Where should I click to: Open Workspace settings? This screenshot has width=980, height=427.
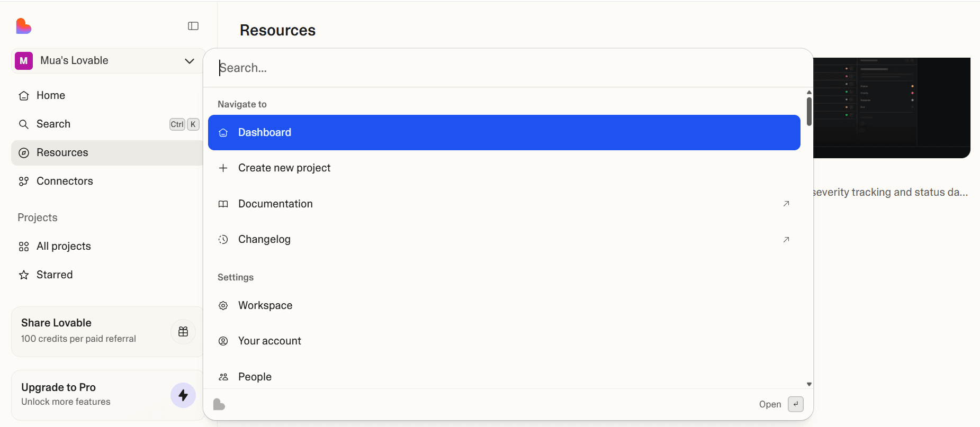(x=504, y=305)
